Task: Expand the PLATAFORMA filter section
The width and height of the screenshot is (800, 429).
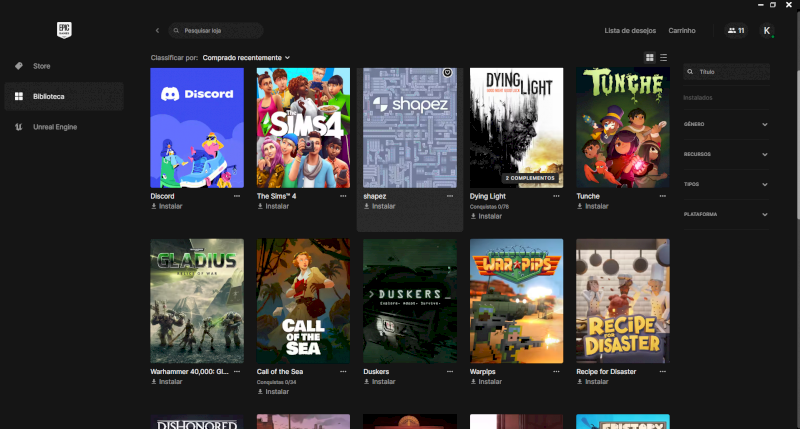Action: pyautogui.click(x=765, y=214)
